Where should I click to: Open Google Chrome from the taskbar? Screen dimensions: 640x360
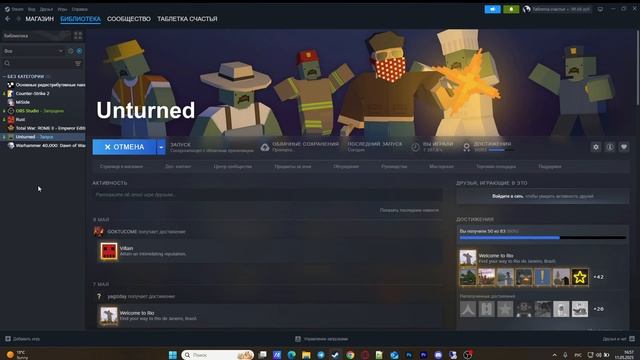[350, 355]
